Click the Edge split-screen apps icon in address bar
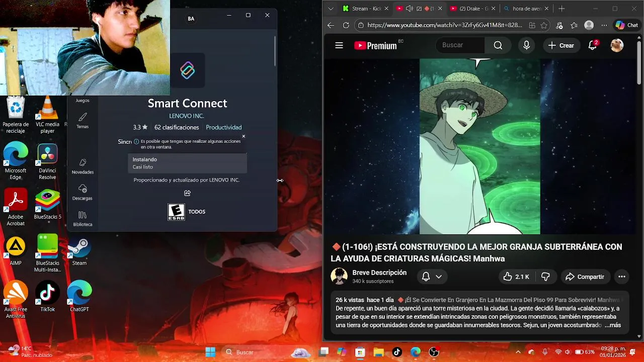644x362 pixels. [532, 25]
